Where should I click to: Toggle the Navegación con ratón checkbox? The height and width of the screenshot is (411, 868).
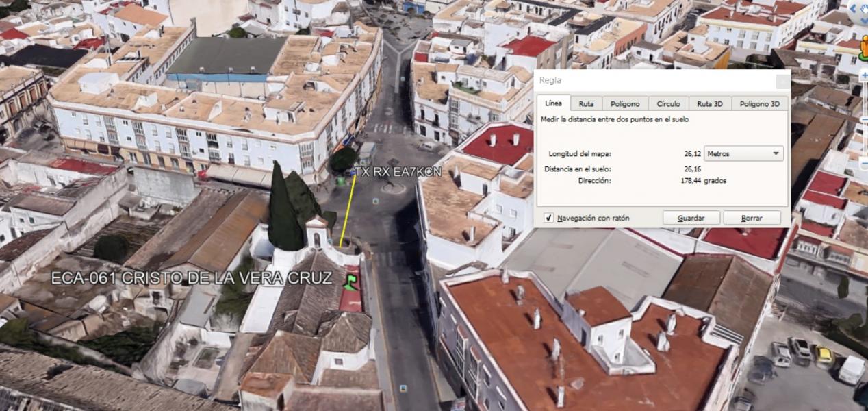point(548,218)
